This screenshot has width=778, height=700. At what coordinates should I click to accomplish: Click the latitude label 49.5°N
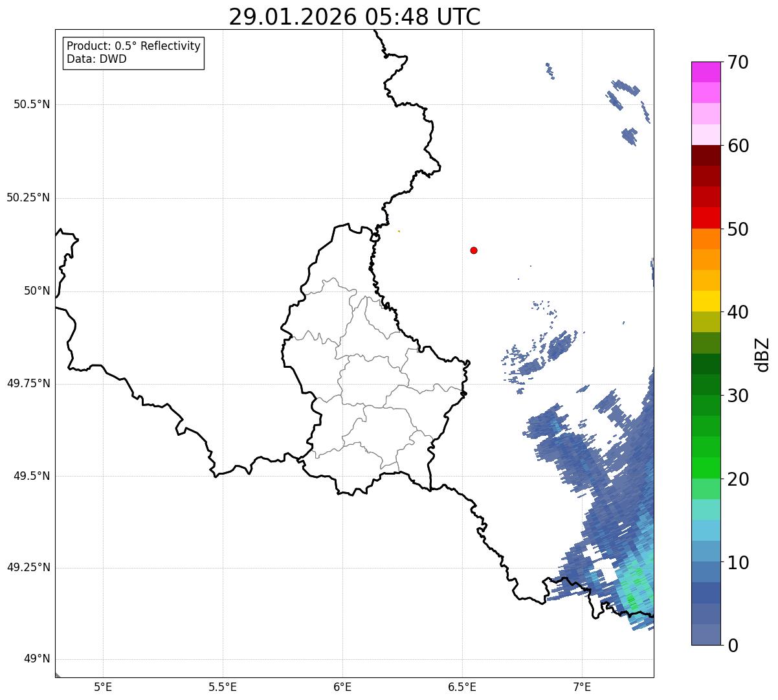click(x=32, y=476)
